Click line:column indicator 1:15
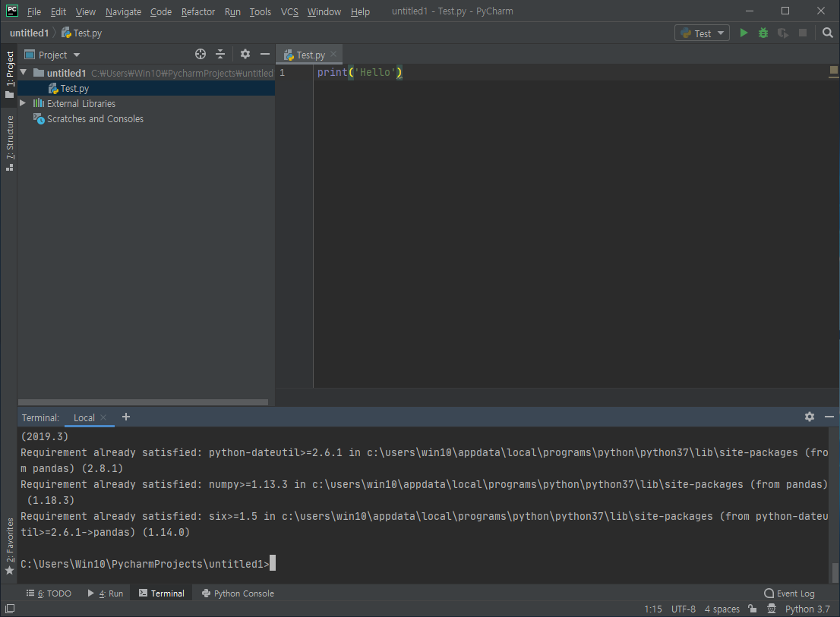 pos(652,609)
